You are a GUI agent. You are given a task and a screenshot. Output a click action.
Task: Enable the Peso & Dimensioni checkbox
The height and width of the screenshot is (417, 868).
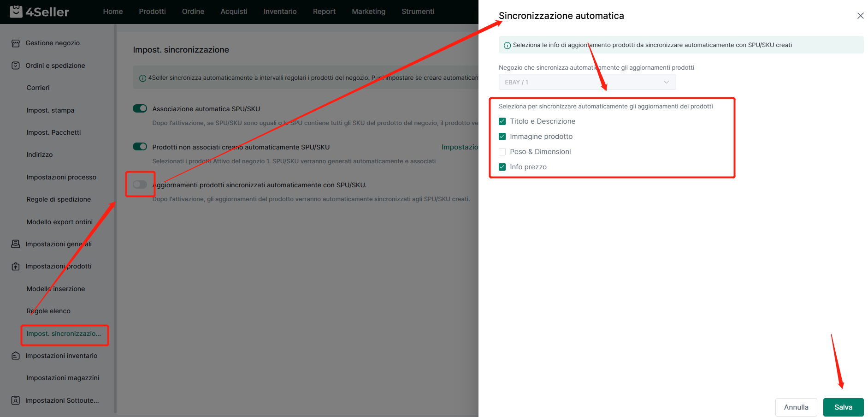coord(502,152)
